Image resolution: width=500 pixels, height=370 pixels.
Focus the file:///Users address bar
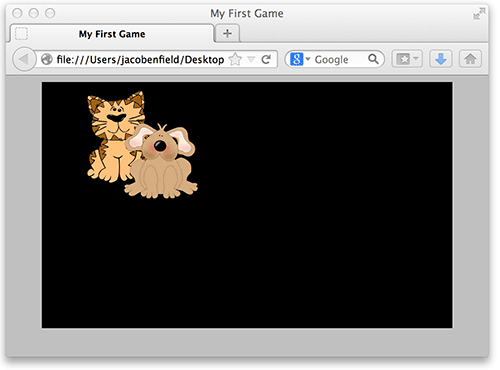(140, 59)
